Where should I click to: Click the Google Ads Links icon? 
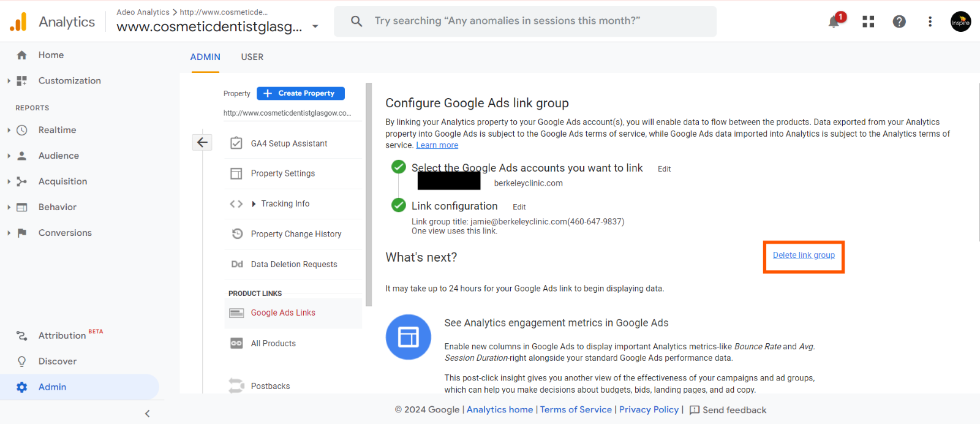pyautogui.click(x=236, y=313)
